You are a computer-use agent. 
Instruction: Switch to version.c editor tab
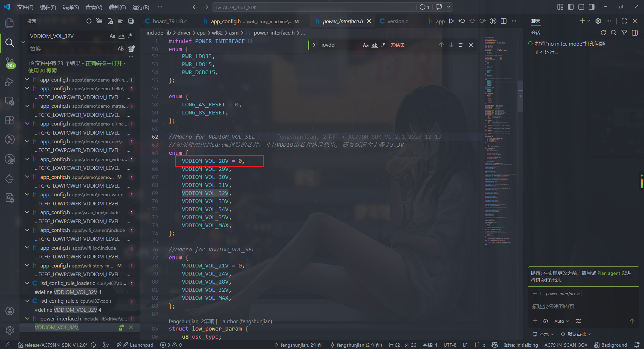coord(397,21)
